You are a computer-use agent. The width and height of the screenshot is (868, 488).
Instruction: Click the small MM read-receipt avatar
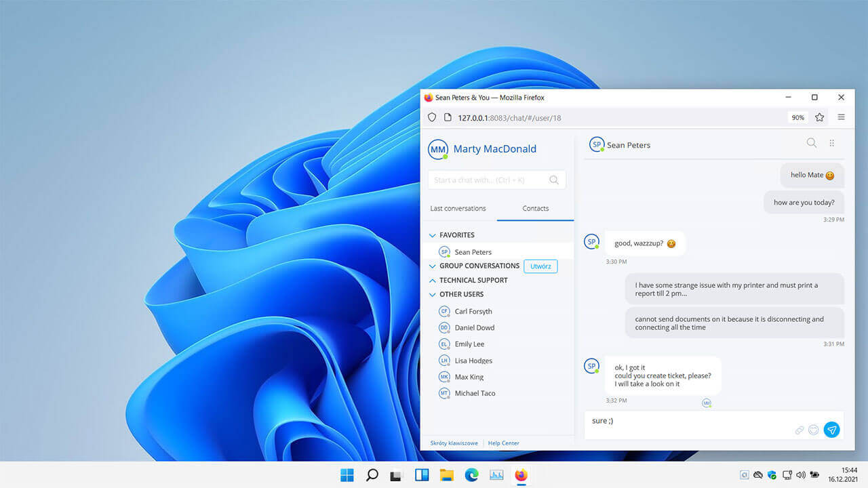click(707, 403)
